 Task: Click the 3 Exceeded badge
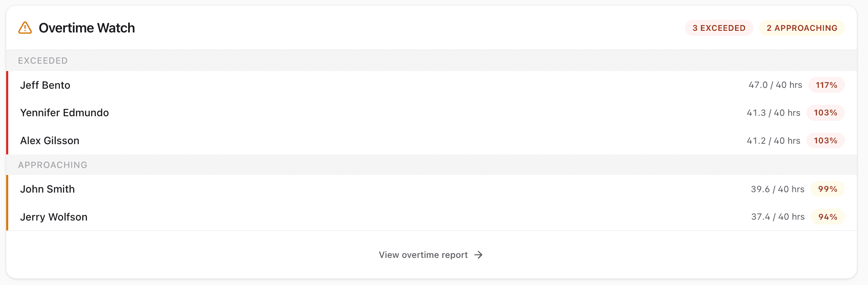click(718, 28)
